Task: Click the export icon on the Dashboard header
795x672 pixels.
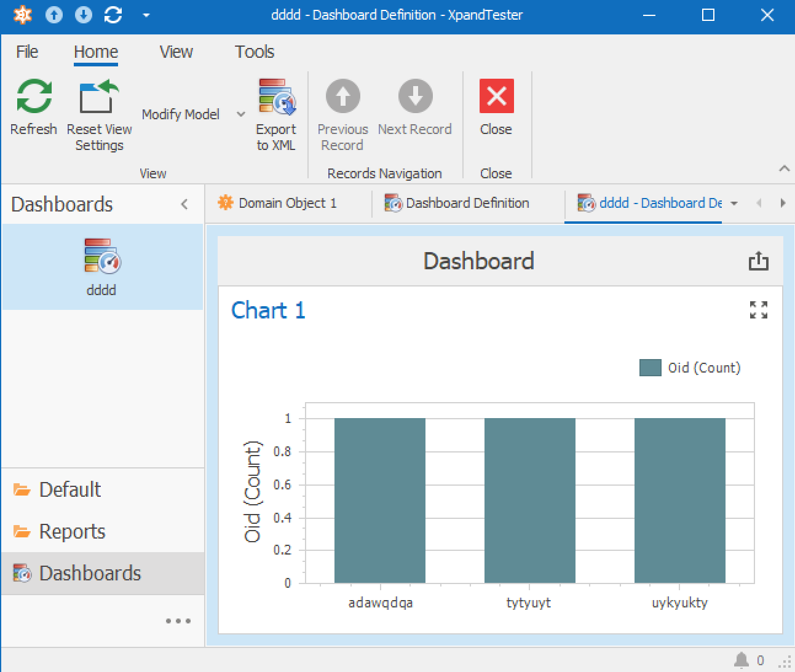Action: [x=759, y=261]
